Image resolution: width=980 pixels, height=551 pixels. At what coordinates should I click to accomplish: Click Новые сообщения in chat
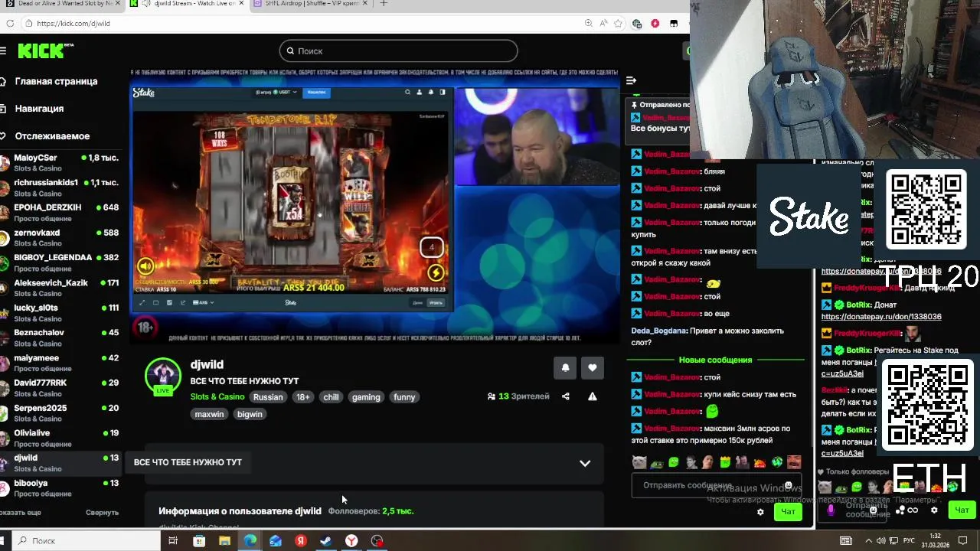tap(715, 360)
